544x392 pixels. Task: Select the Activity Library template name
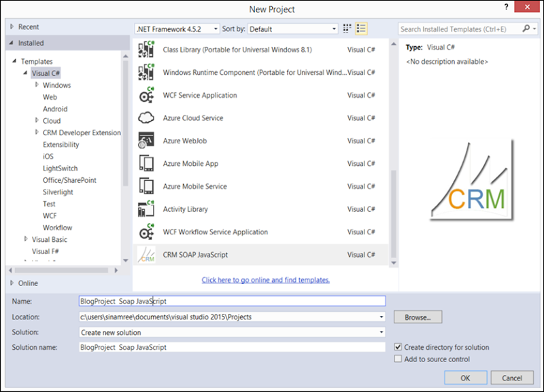click(185, 209)
